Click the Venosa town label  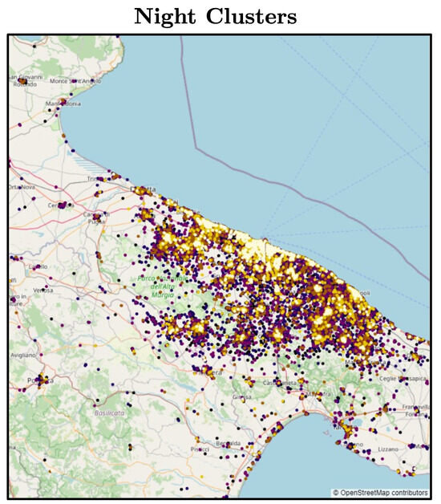point(43,291)
